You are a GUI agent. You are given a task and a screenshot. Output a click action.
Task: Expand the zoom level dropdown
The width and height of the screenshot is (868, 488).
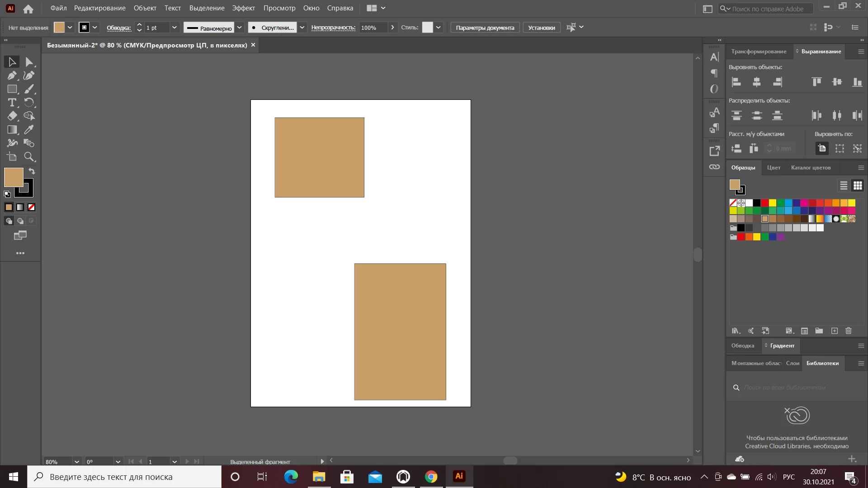click(x=77, y=462)
